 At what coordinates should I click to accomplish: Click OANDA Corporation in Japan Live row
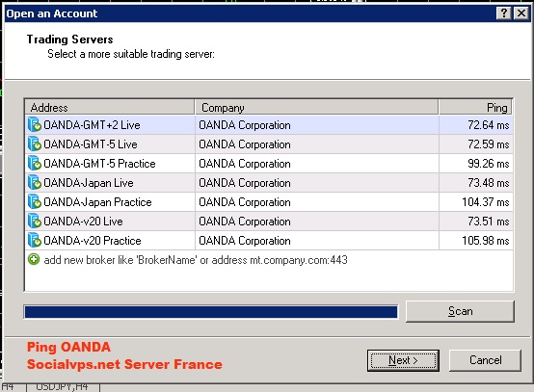pos(245,183)
